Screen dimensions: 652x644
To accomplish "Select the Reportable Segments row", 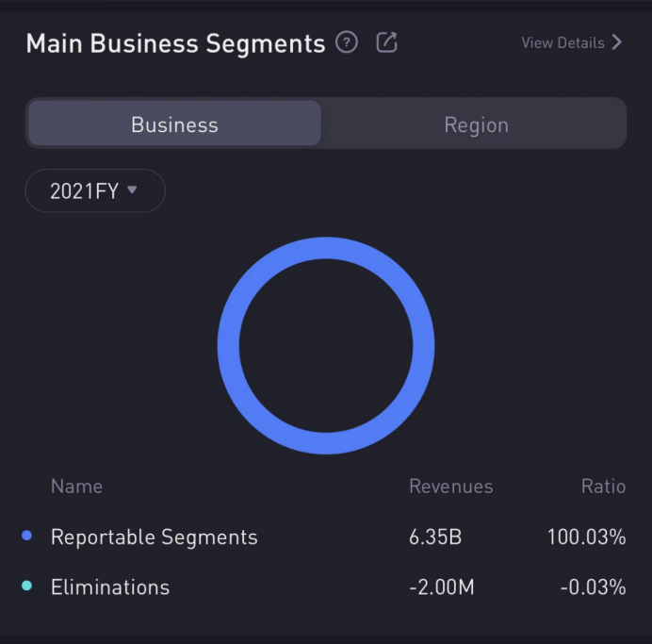I will (x=154, y=537).
